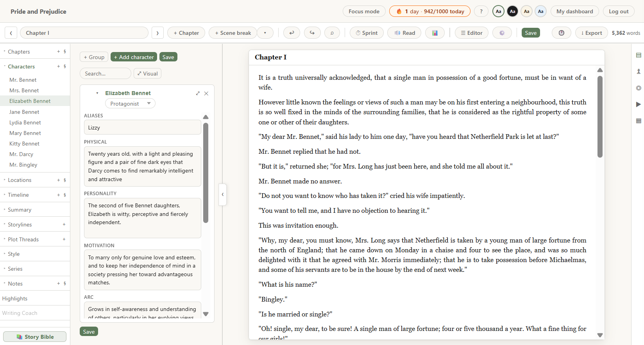
Task: Select the blue-tinted theme swatch
Action: coord(540,11)
